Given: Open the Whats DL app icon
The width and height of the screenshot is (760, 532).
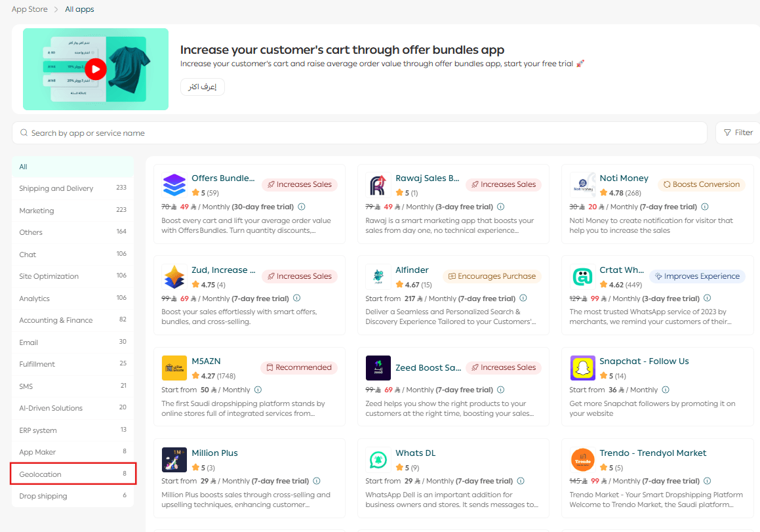Looking at the screenshot, I should tap(378, 460).
